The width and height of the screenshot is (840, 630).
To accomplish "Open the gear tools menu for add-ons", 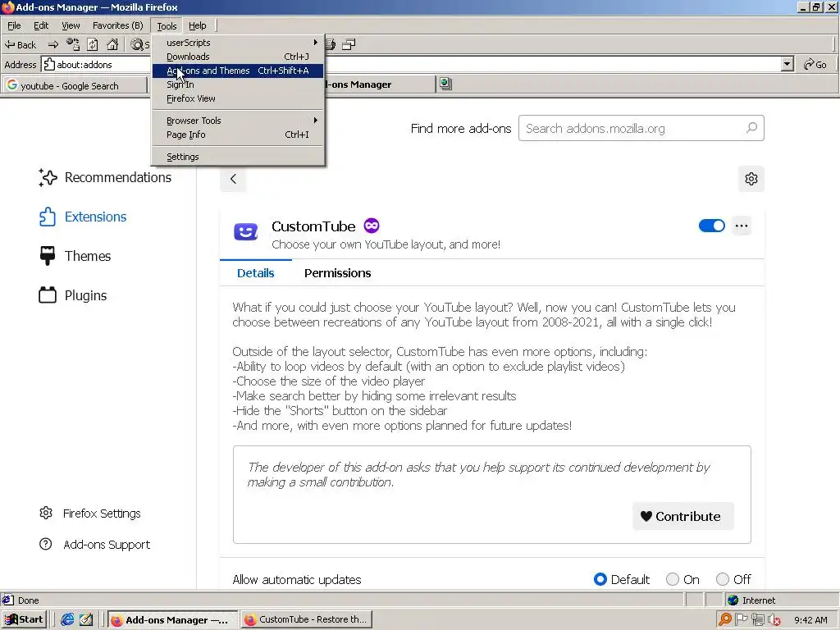I will click(751, 179).
